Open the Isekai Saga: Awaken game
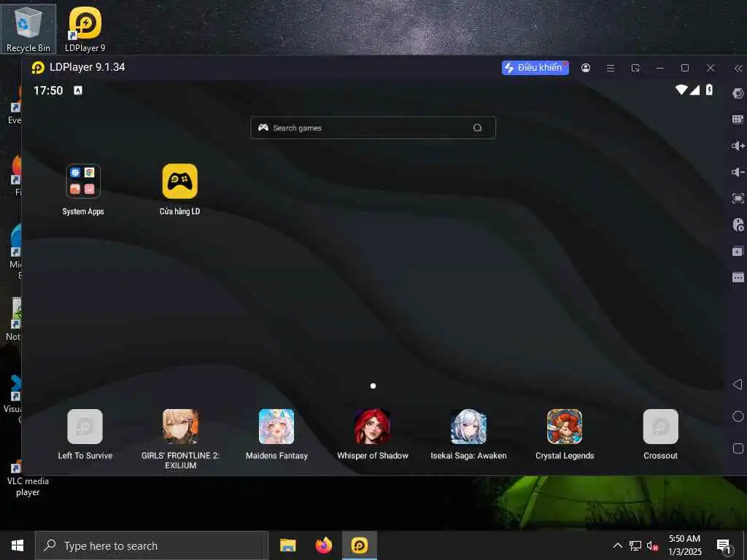The width and height of the screenshot is (747, 560). point(468,435)
